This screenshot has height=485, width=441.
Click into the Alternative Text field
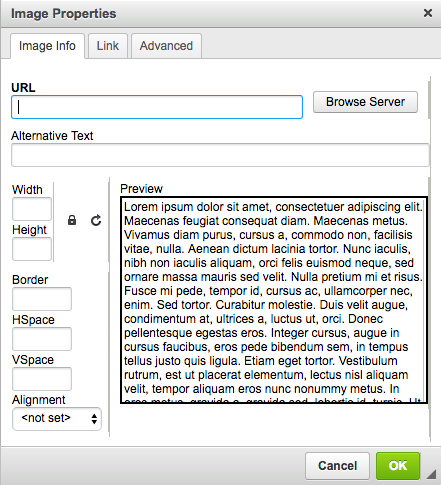click(220, 155)
